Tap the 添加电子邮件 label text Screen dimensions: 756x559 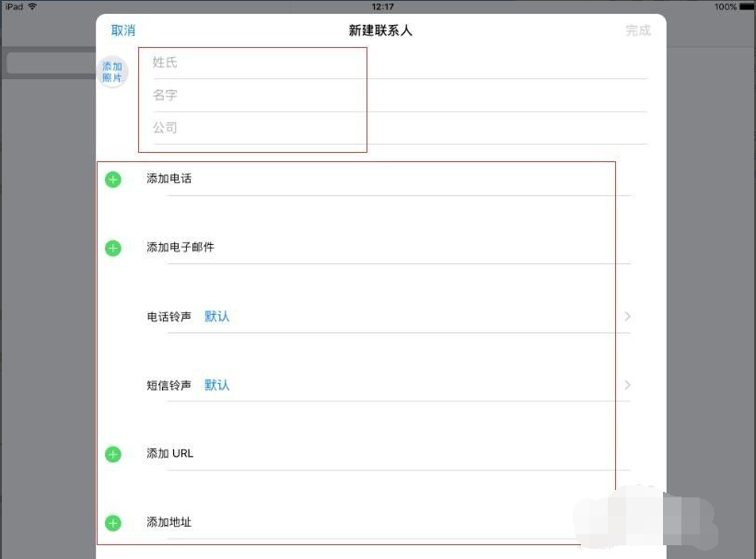pyautogui.click(x=180, y=248)
